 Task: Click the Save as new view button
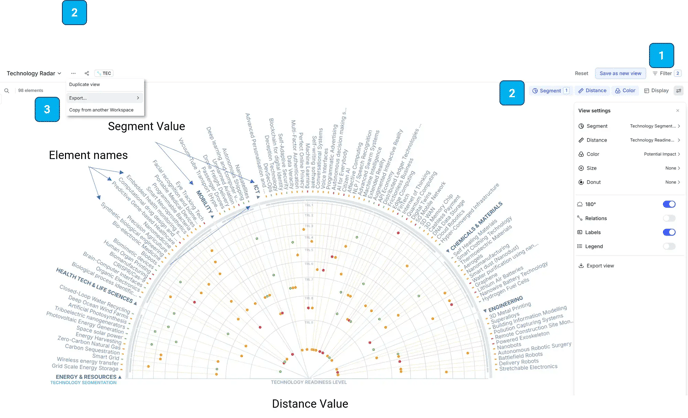click(620, 73)
